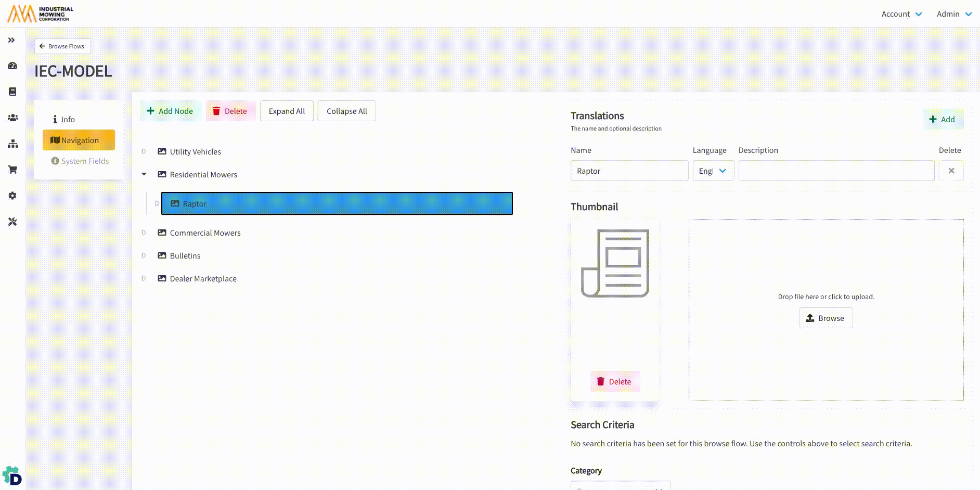Open the shopping cart icon in sidebar
This screenshot has height=490, width=980.
click(x=12, y=170)
